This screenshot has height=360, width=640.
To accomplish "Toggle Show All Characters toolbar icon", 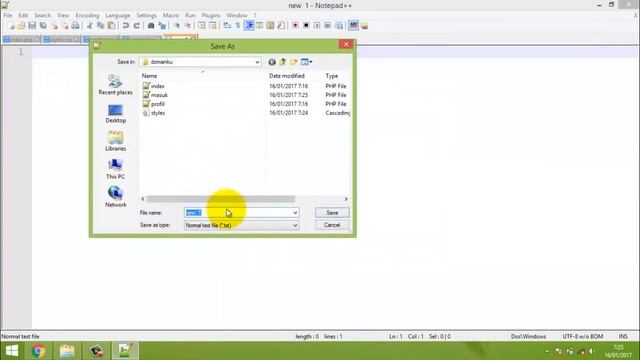I will click(238, 26).
